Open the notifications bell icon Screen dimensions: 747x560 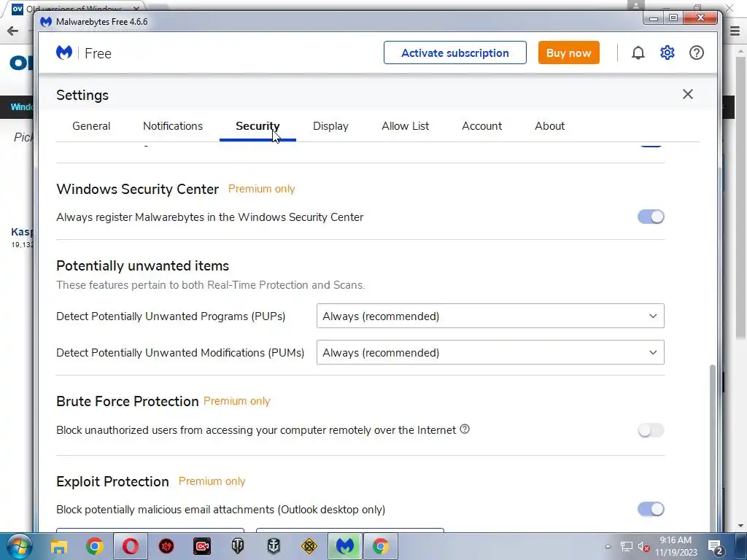pyautogui.click(x=638, y=52)
